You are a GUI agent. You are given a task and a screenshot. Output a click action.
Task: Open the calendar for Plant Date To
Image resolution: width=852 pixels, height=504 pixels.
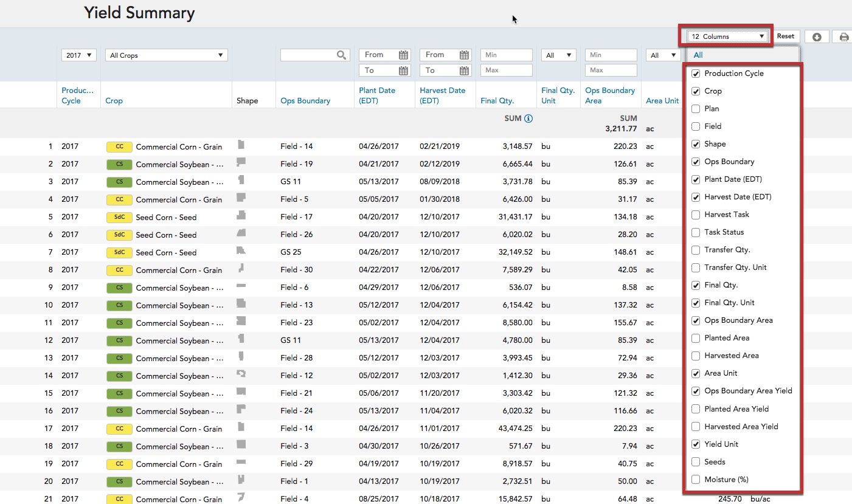[x=403, y=71]
